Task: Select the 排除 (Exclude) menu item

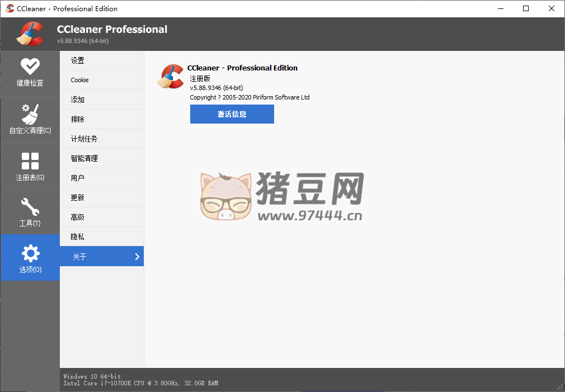Action: coord(78,119)
